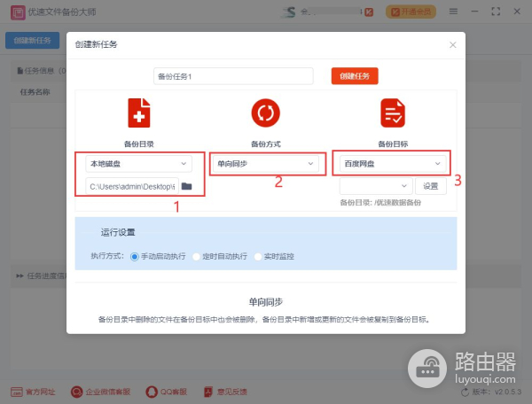The height and width of the screenshot is (404, 532).
Task: Click the backup directory file-plus icon
Action: 139,113
